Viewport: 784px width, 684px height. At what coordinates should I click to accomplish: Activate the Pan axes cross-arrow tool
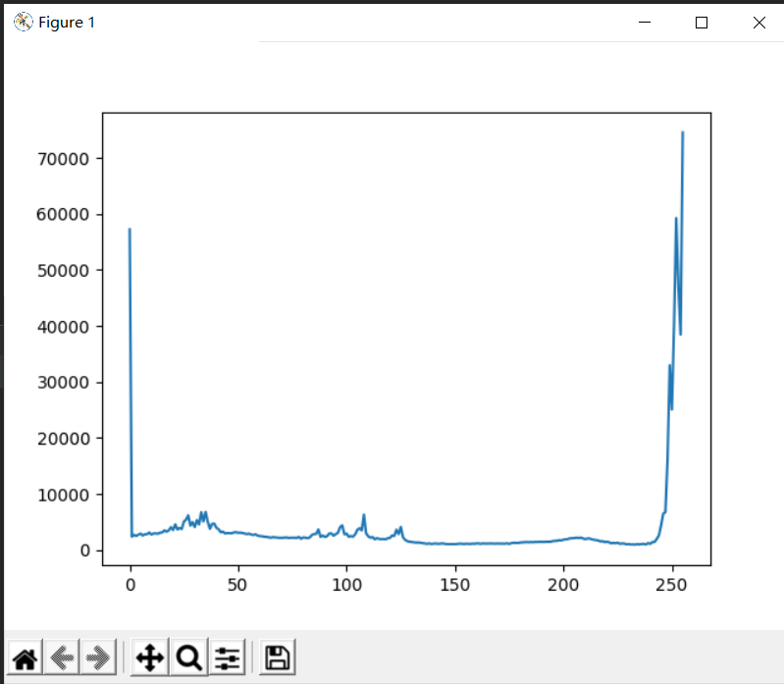pos(150,658)
